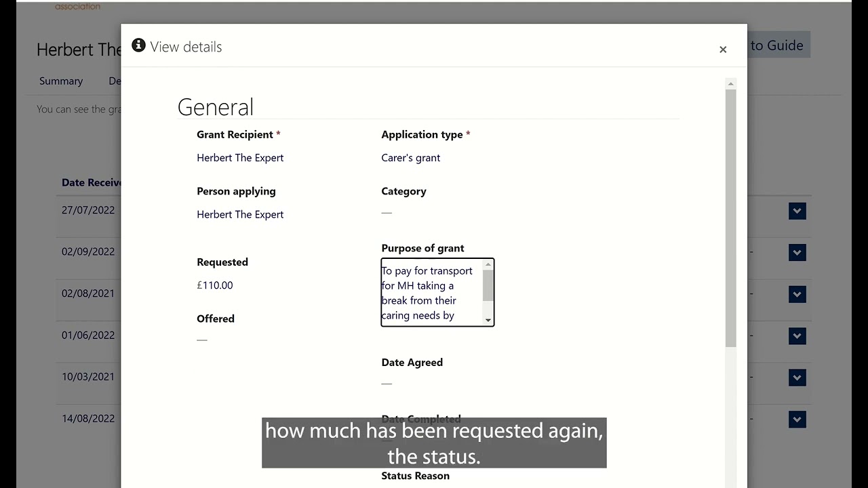Switch to the Summary tab

pos(61,81)
